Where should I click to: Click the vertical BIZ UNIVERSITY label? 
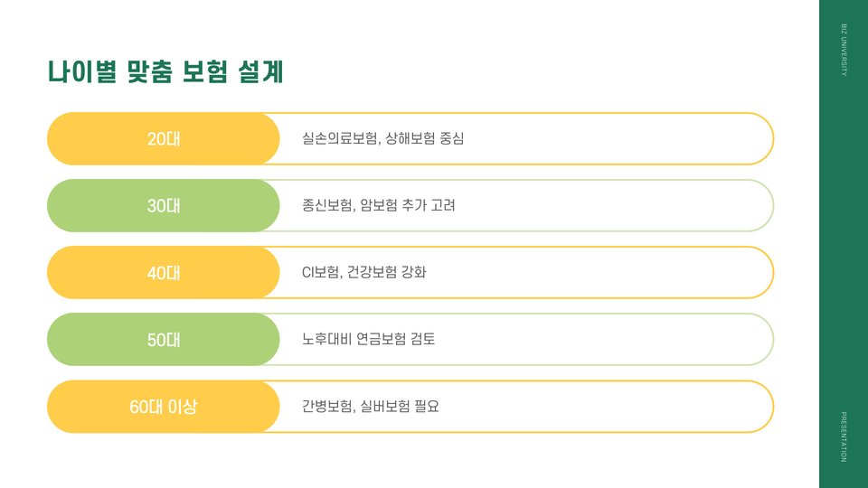tap(844, 50)
